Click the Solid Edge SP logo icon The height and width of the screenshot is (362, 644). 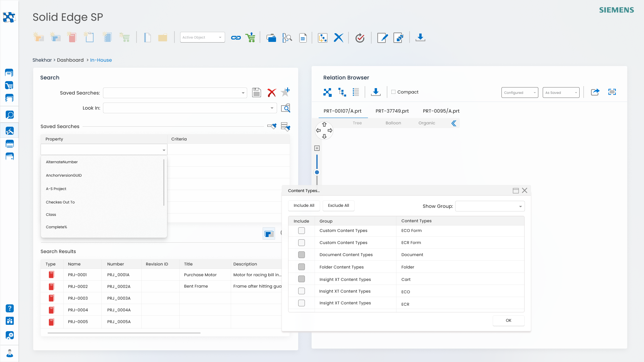[9, 17]
